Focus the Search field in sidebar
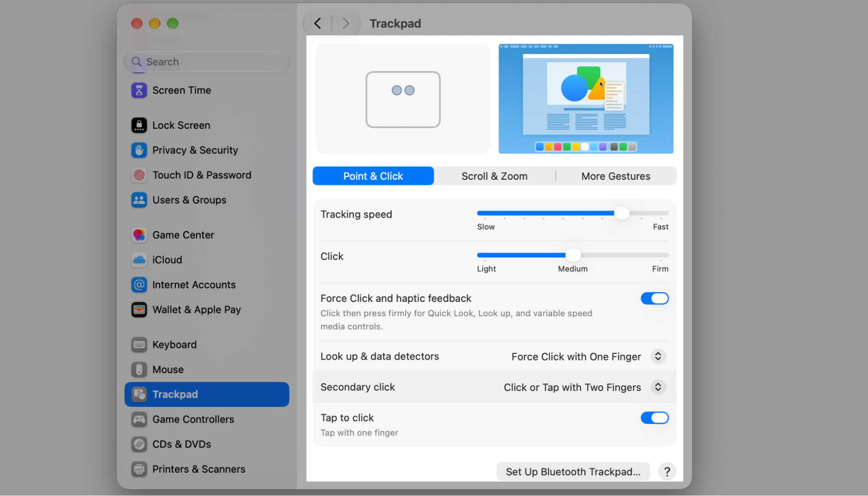This screenshot has height=496, width=868. pyautogui.click(x=207, y=62)
